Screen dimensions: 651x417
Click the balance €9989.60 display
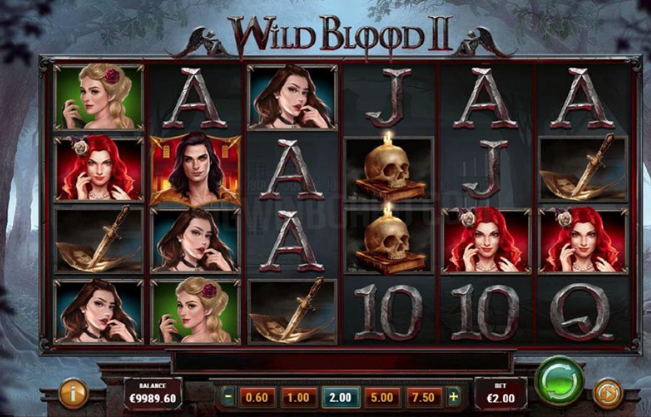(x=153, y=394)
